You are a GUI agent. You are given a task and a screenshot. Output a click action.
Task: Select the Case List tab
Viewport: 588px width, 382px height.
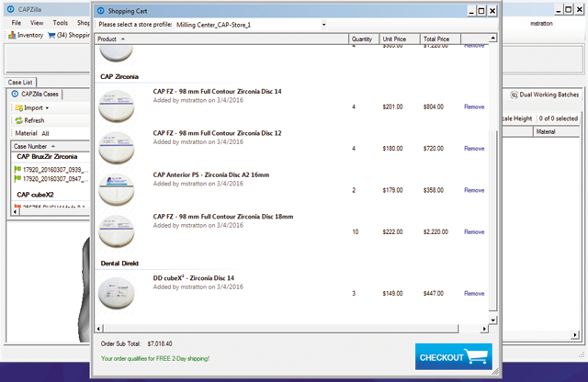pos(20,82)
